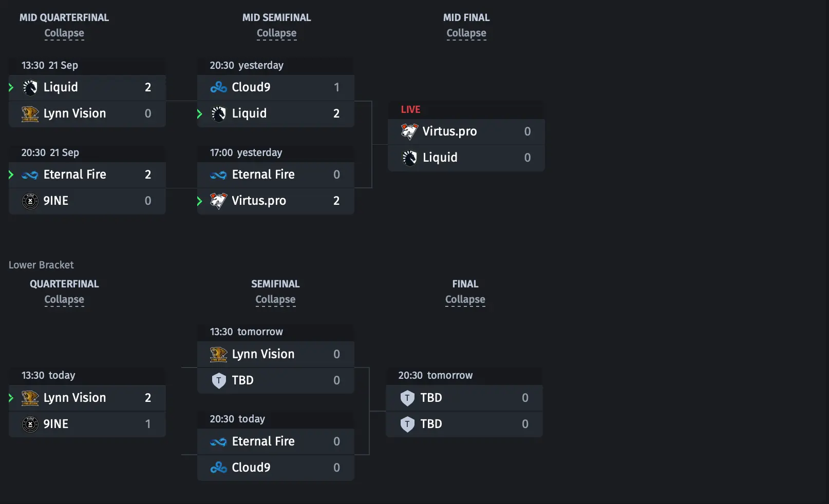Click the Cloud9 logo in Mid Semifinal

click(x=218, y=88)
